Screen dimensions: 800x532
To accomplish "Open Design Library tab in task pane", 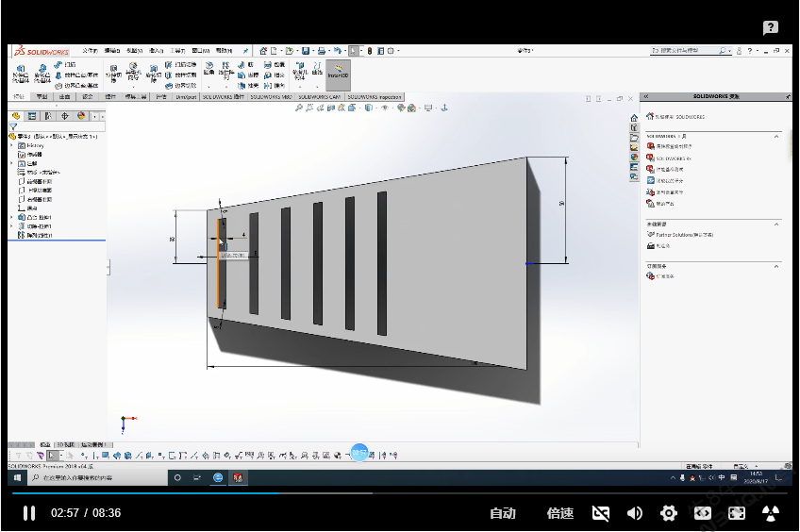I will [x=634, y=128].
